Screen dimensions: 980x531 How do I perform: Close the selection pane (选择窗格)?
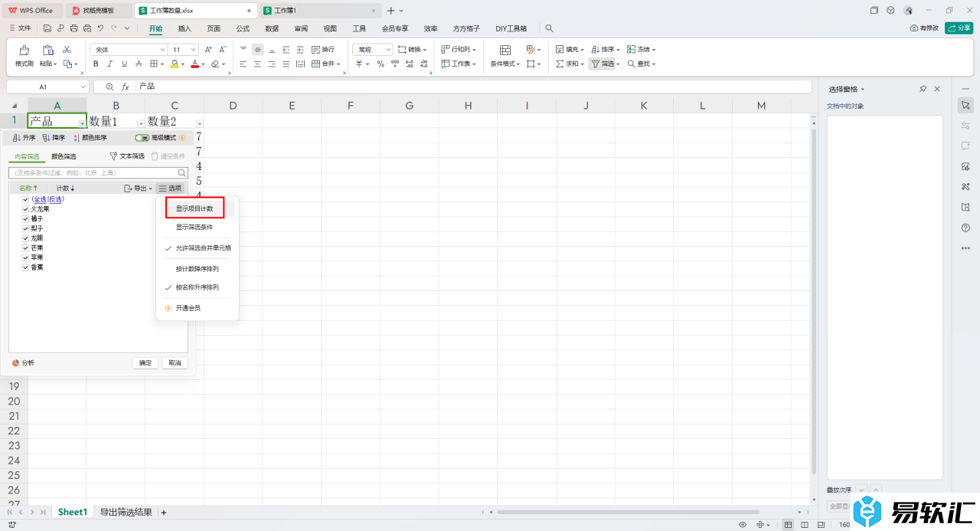coord(936,90)
